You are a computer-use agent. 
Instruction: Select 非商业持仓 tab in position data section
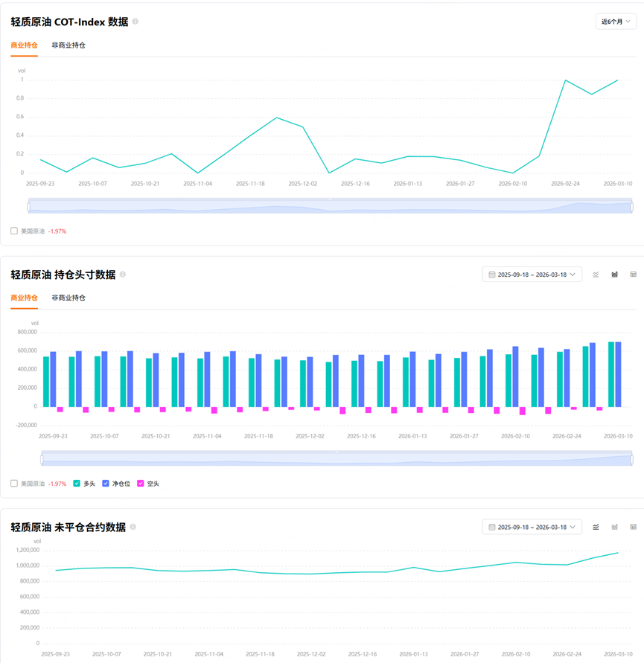[x=68, y=298]
